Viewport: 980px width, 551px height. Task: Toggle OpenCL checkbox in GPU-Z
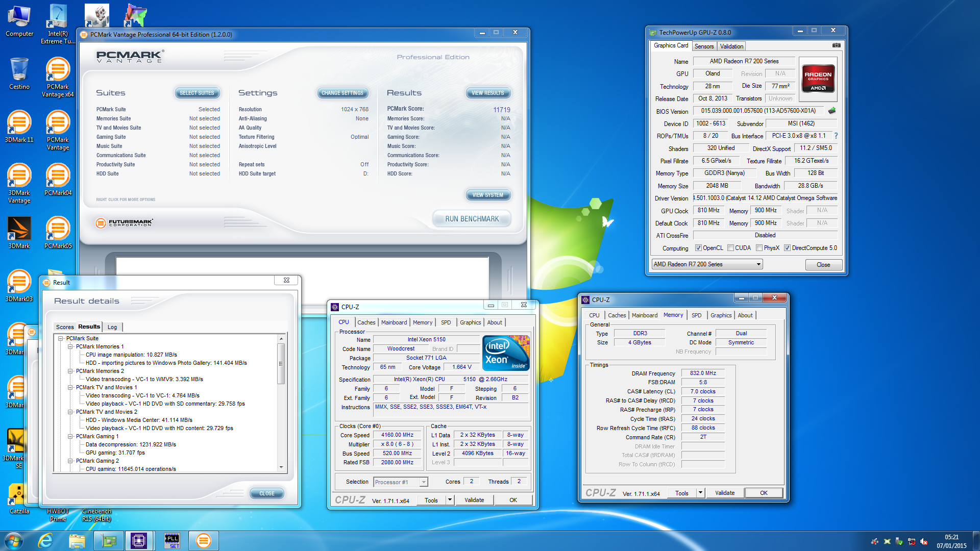click(698, 248)
